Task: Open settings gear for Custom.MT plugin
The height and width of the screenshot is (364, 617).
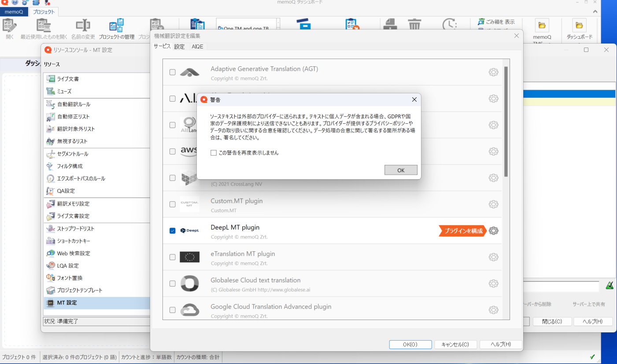Action: point(493,204)
